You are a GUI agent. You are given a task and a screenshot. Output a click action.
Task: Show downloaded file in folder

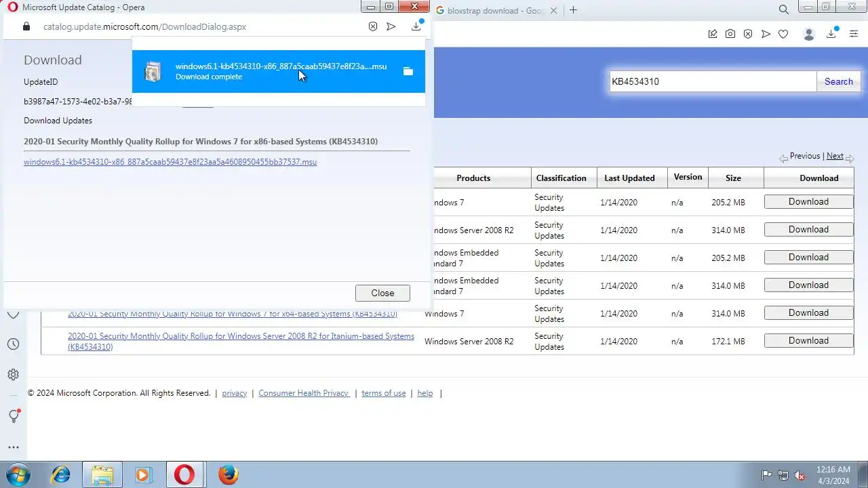(x=408, y=71)
